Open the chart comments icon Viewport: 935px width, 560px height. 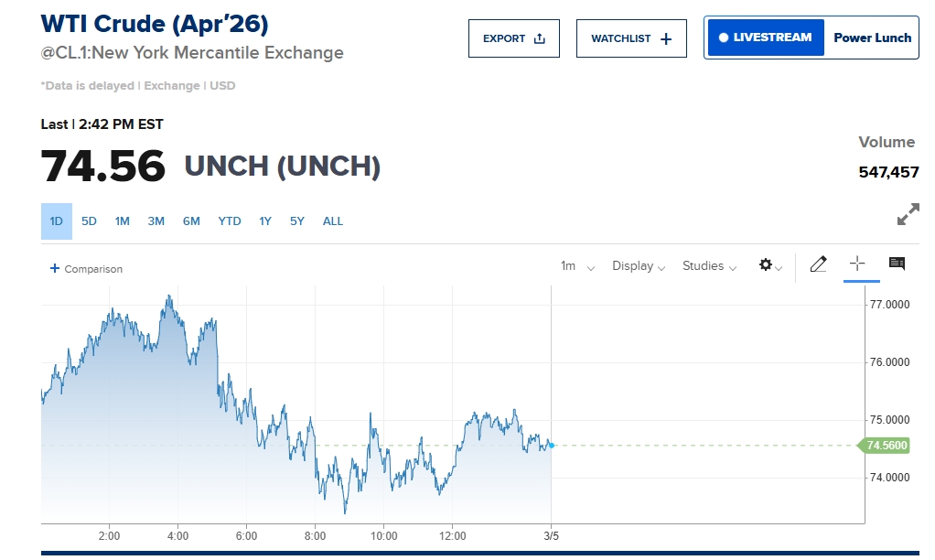tap(897, 264)
